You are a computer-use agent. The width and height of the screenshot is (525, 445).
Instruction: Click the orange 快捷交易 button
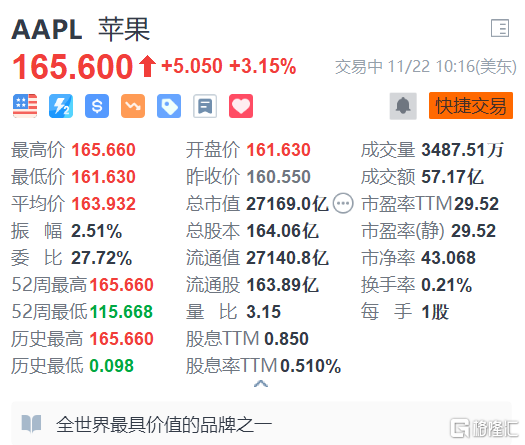click(471, 106)
